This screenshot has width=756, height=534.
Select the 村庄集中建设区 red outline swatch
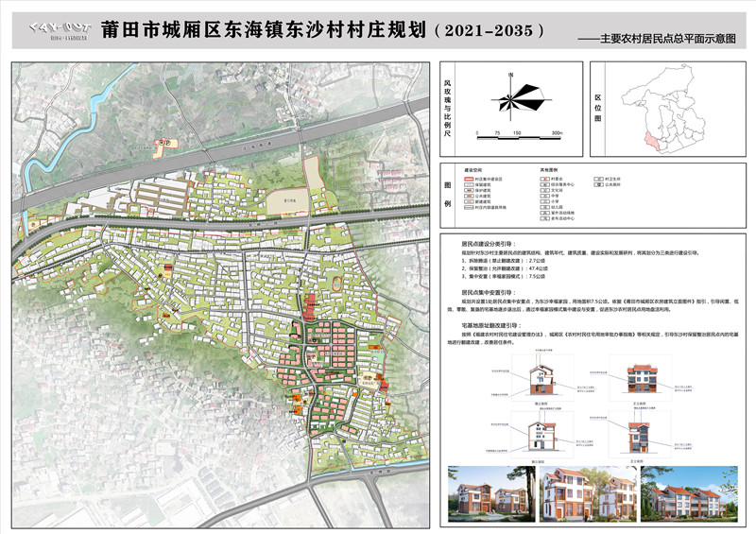pos(468,179)
